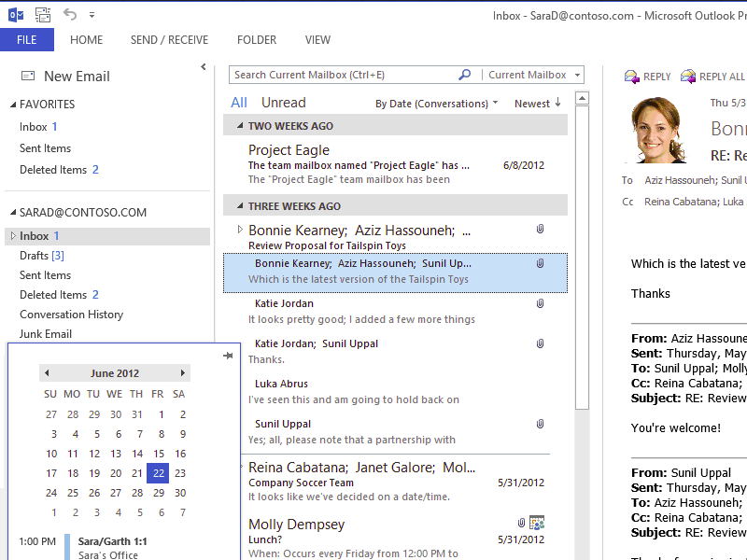This screenshot has width=747, height=560.
Task: Click the message list scrollbar thumb
Action: 582,258
